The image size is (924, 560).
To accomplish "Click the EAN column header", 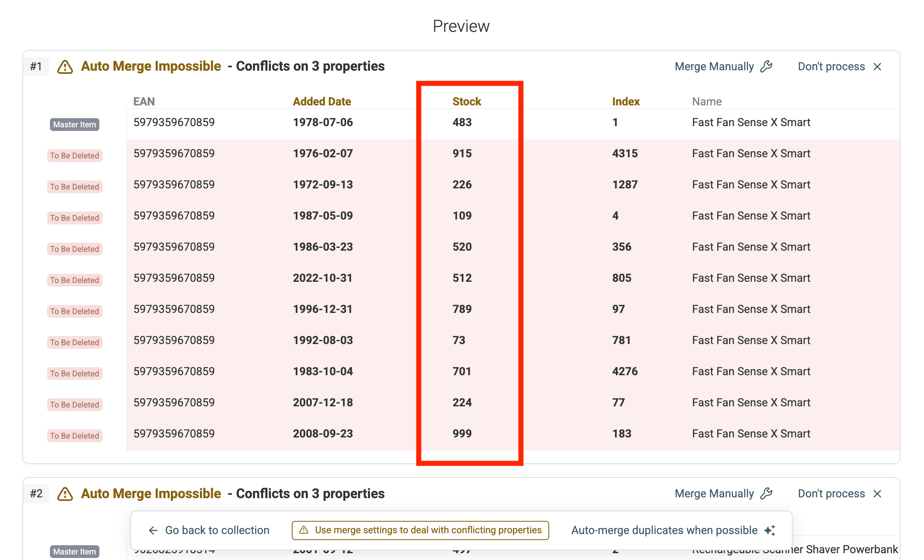I will (x=144, y=101).
